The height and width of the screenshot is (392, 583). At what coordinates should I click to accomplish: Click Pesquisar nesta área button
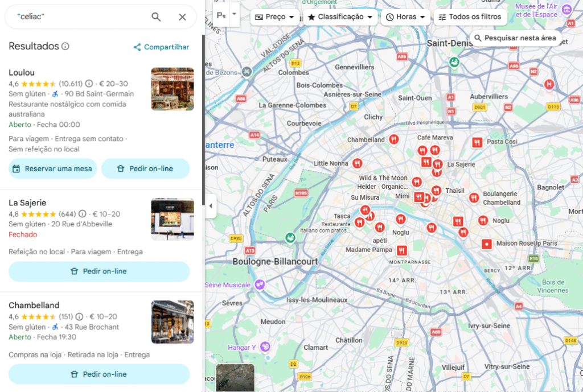tap(515, 38)
